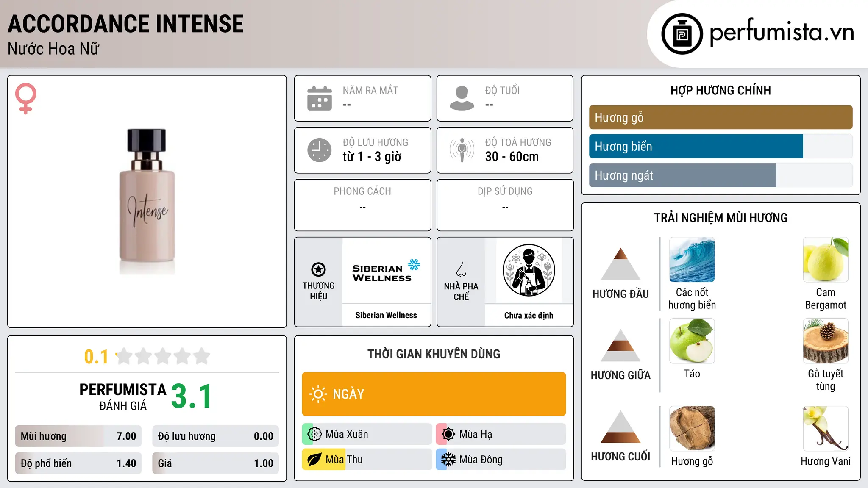This screenshot has height=488, width=868.
Task: Click the nose icon above Nhà pha chế
Action: point(461,269)
